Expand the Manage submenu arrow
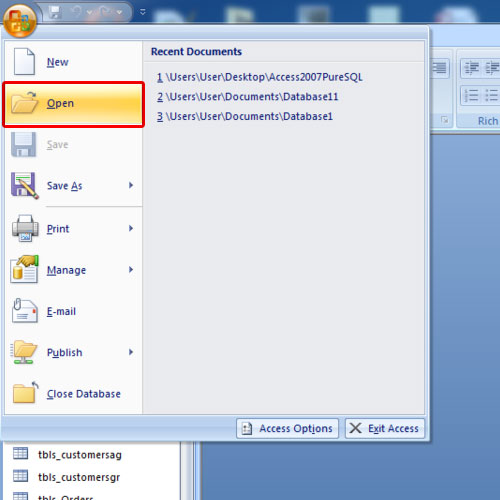 click(131, 270)
